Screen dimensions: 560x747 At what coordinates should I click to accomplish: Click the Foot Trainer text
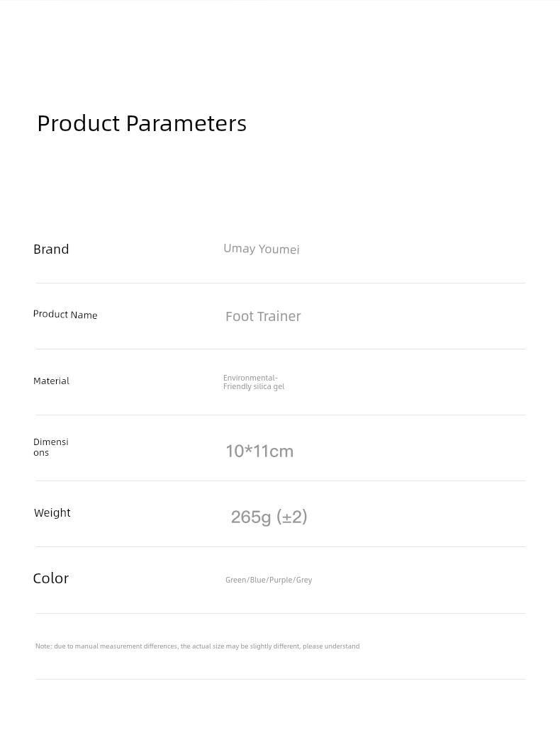point(263,316)
